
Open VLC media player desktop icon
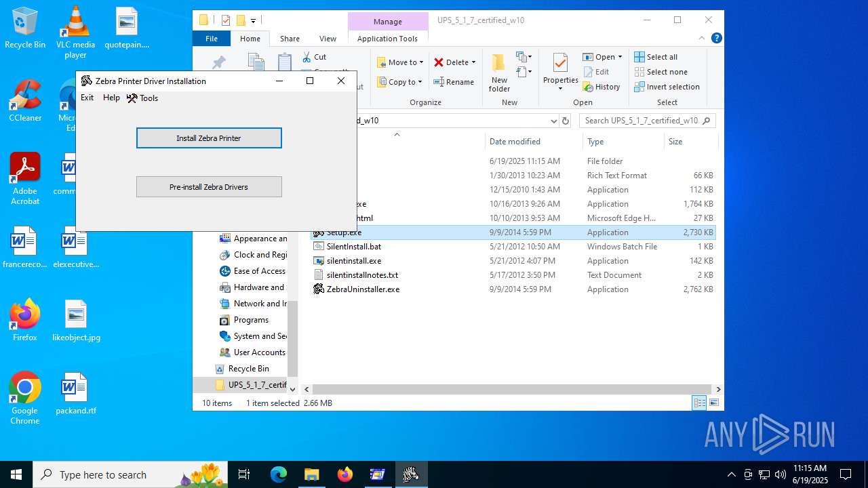75,33
